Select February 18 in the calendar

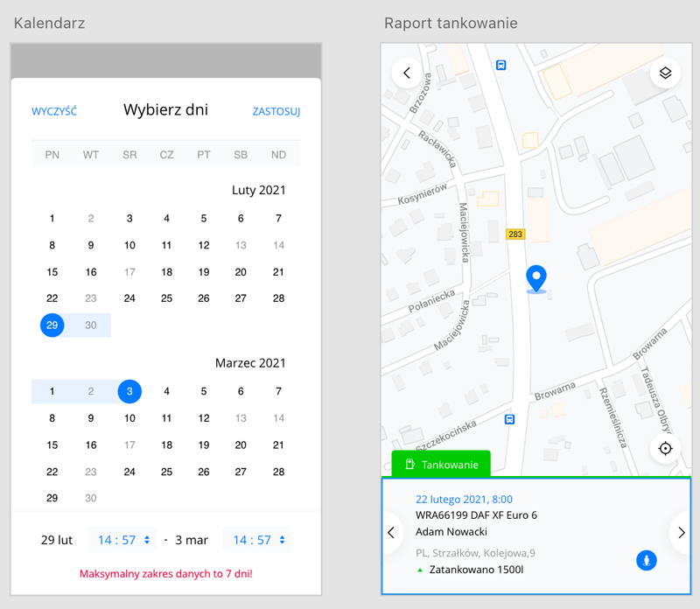(x=166, y=271)
